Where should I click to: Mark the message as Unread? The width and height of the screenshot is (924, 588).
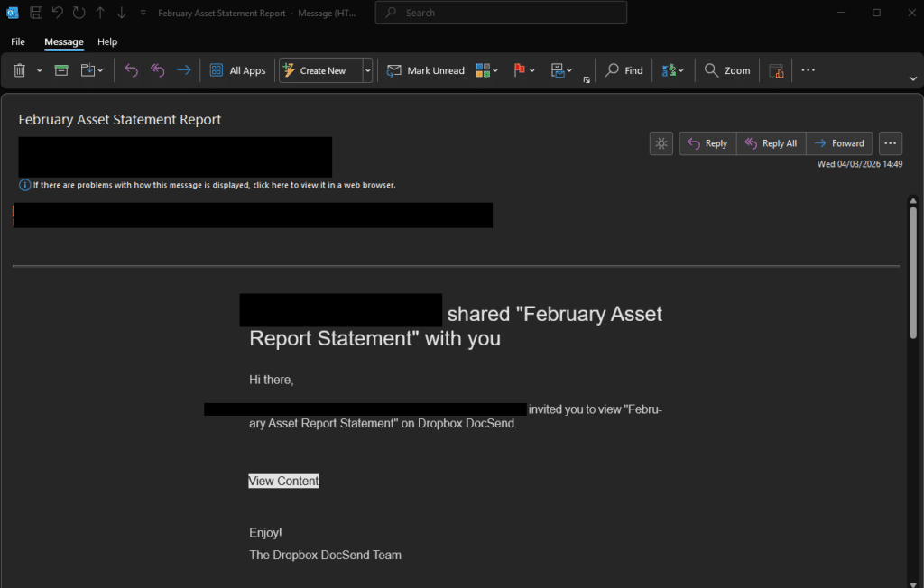[x=426, y=70]
